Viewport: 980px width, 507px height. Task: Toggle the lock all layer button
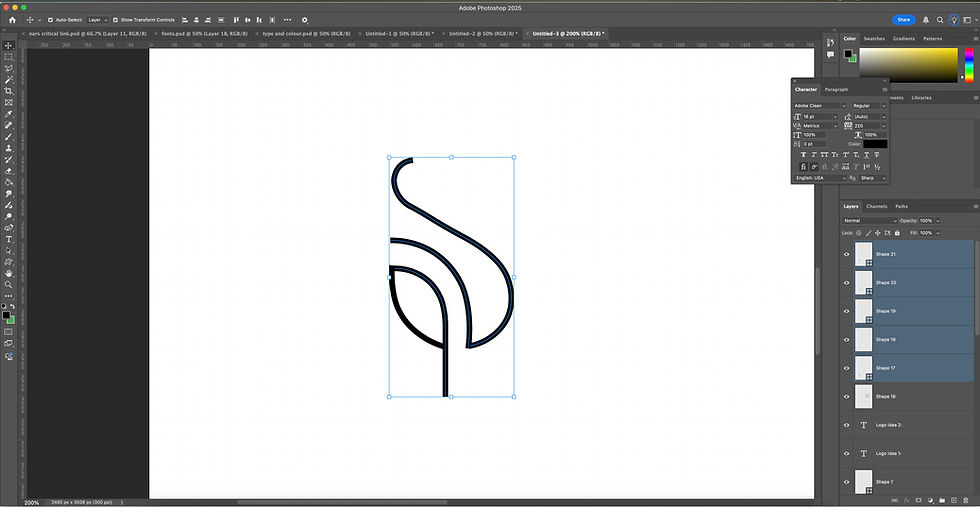coord(897,233)
